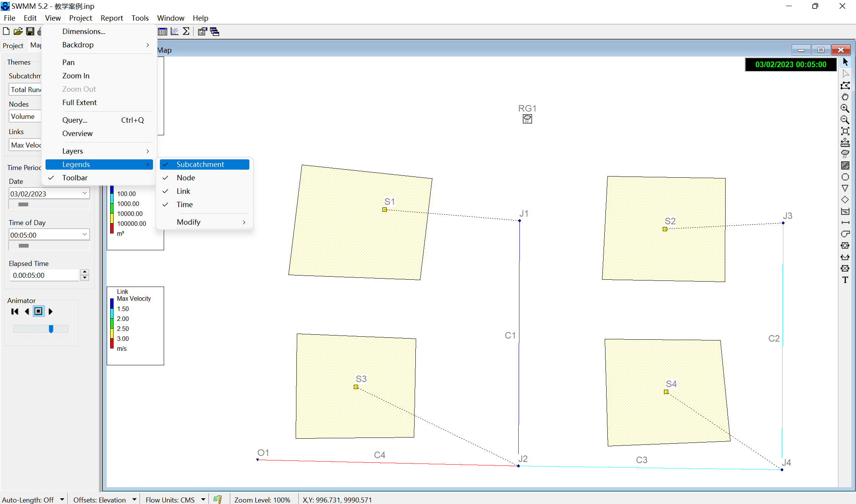Click the Query... menu entry

[75, 120]
